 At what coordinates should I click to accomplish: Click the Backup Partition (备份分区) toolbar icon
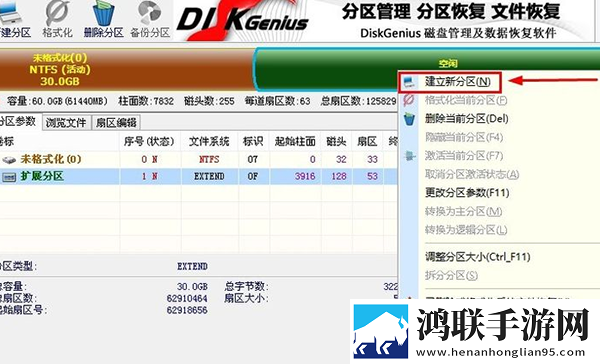[x=150, y=19]
